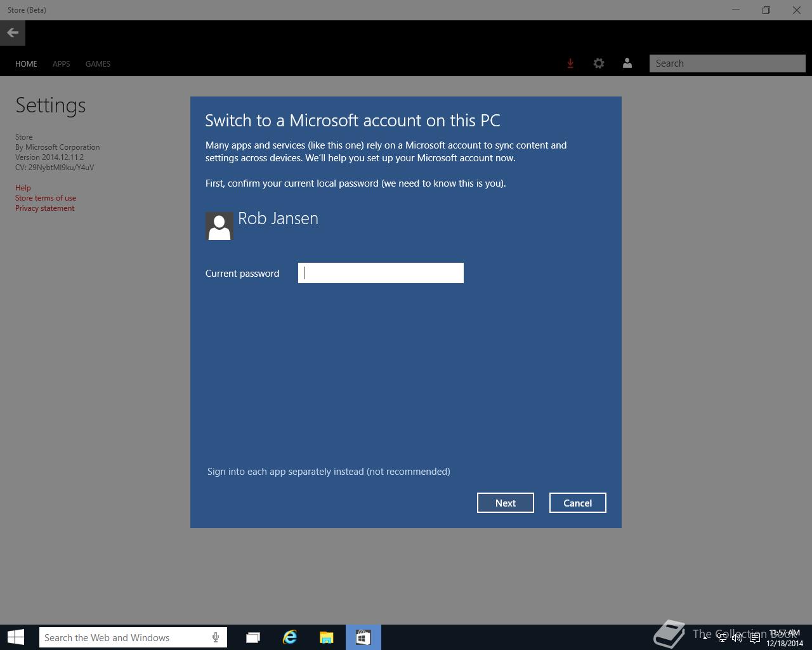Image resolution: width=812 pixels, height=650 pixels.
Task: Open Store terms of use link
Action: tap(46, 198)
